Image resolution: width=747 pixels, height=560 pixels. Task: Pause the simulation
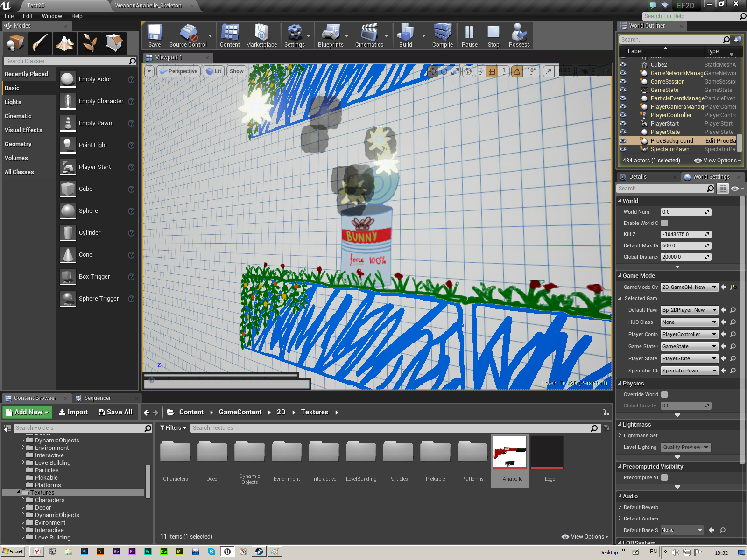click(x=470, y=36)
